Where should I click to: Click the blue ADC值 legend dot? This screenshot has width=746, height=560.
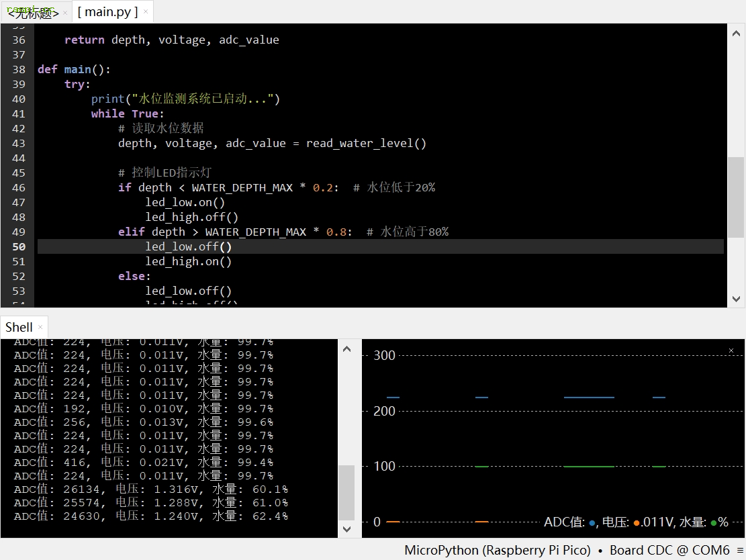(x=592, y=522)
